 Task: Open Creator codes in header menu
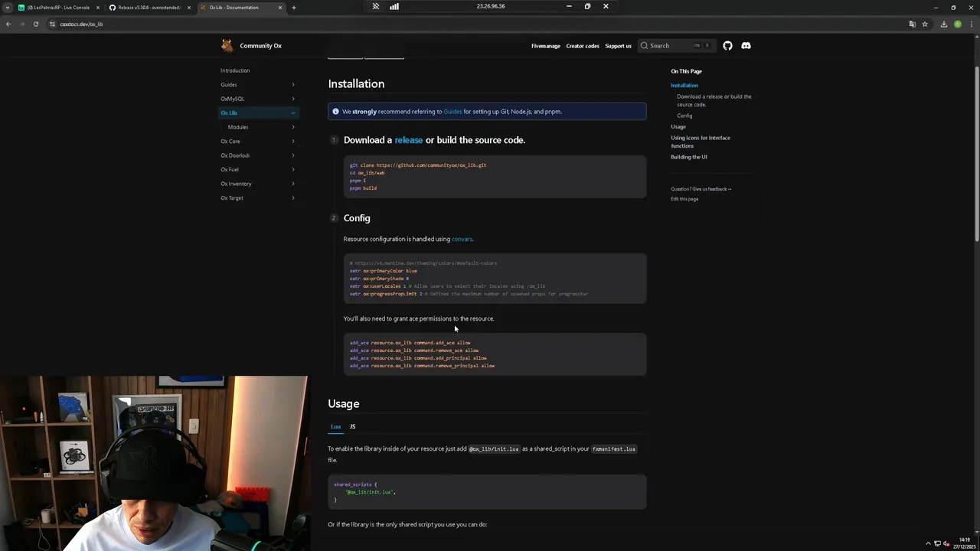[x=583, y=46]
